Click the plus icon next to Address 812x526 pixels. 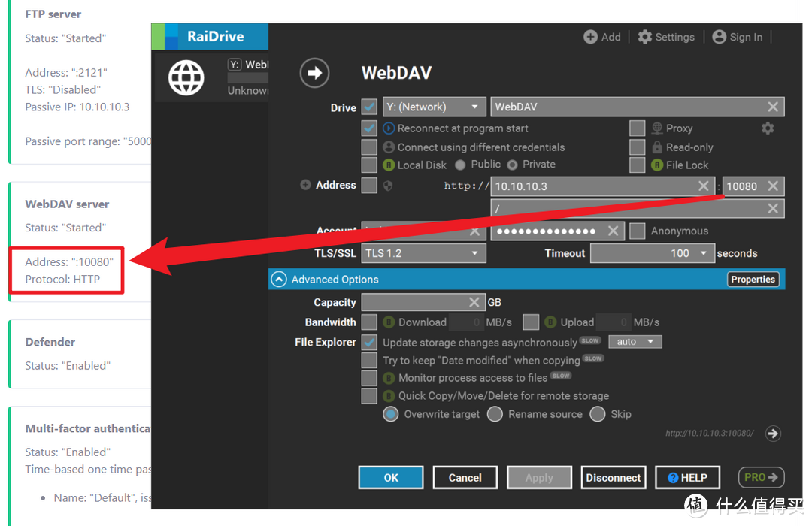click(305, 185)
